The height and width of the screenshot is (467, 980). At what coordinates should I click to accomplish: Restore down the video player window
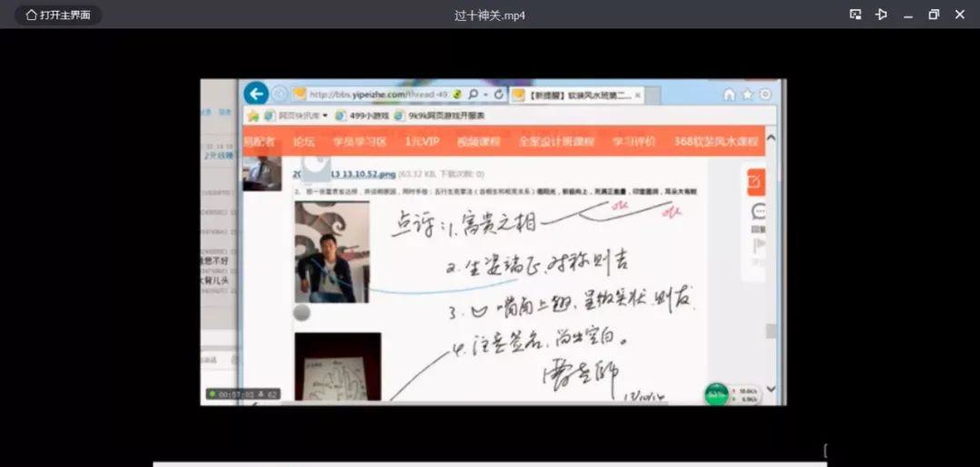[934, 15]
